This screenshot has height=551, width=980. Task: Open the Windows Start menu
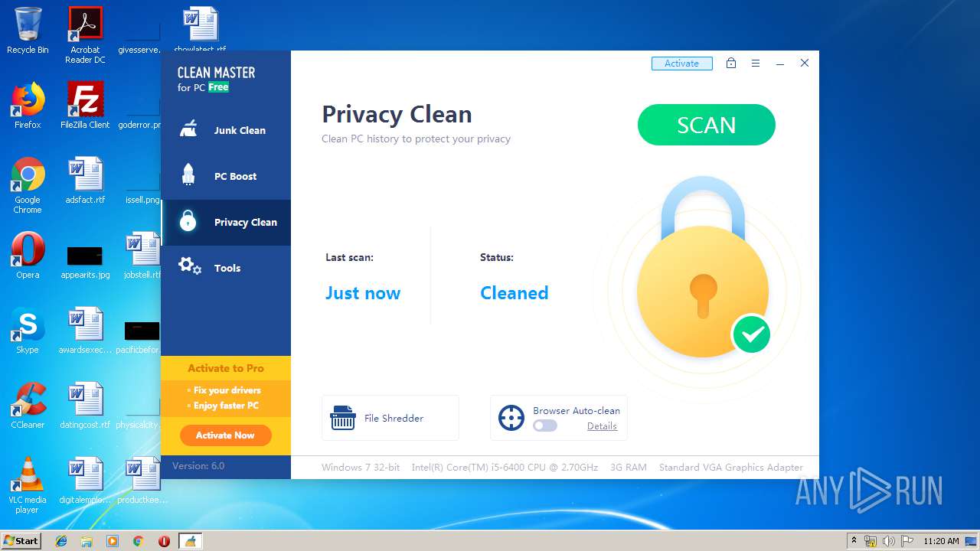21,541
